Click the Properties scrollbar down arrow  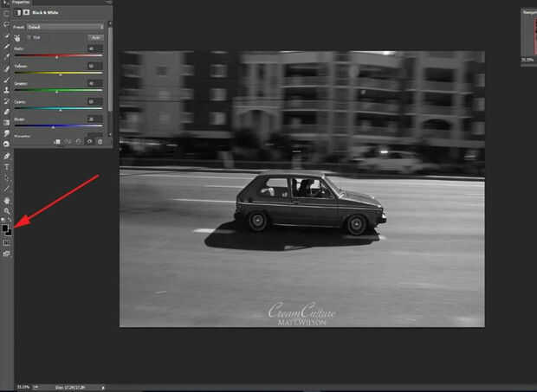tap(110, 134)
